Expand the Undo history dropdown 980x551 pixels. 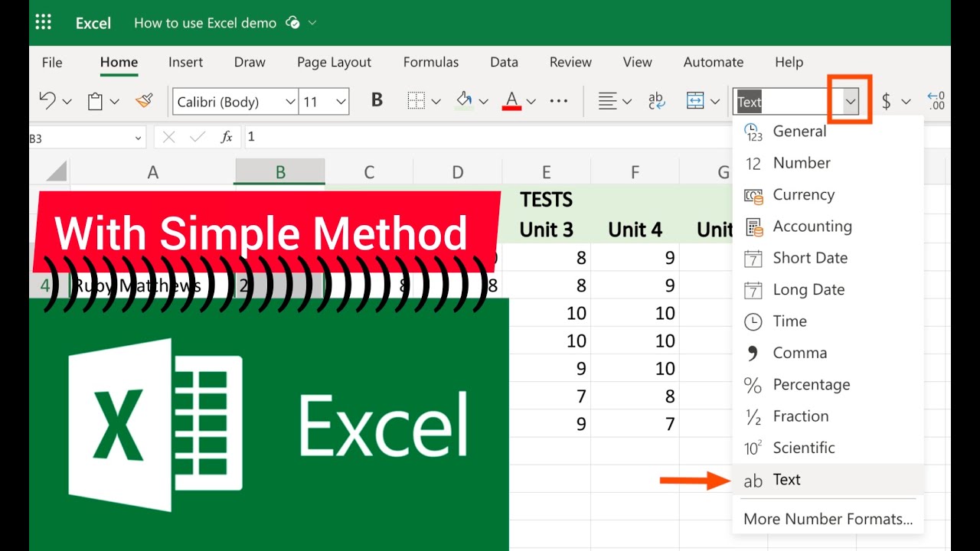tap(67, 101)
